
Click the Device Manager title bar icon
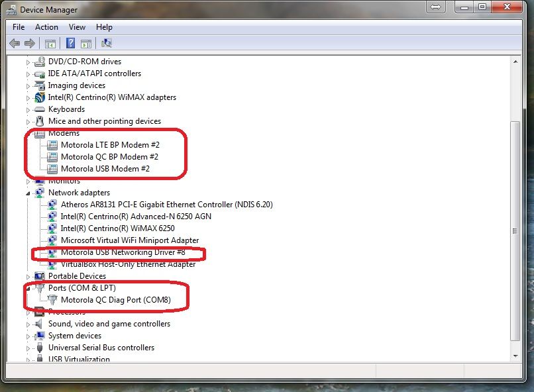click(11, 10)
